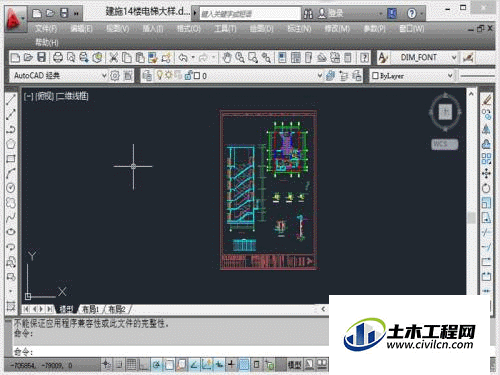Screen dimensions: 500x375
Task: Click the Copy icon next to the scissors
Action: pos(127,58)
